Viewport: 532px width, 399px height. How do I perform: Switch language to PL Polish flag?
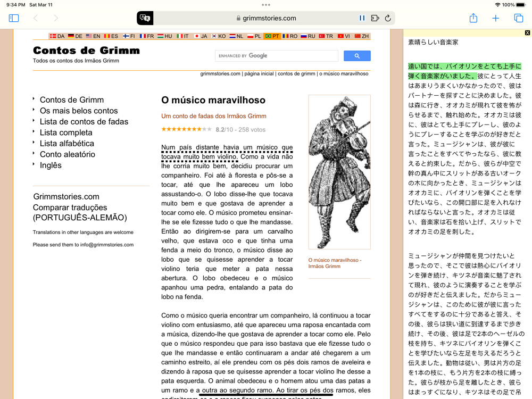(254, 36)
